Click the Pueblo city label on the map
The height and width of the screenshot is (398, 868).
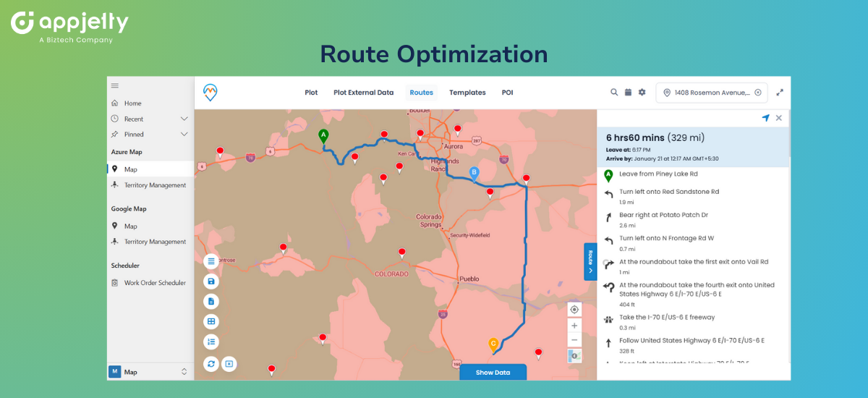tap(469, 278)
